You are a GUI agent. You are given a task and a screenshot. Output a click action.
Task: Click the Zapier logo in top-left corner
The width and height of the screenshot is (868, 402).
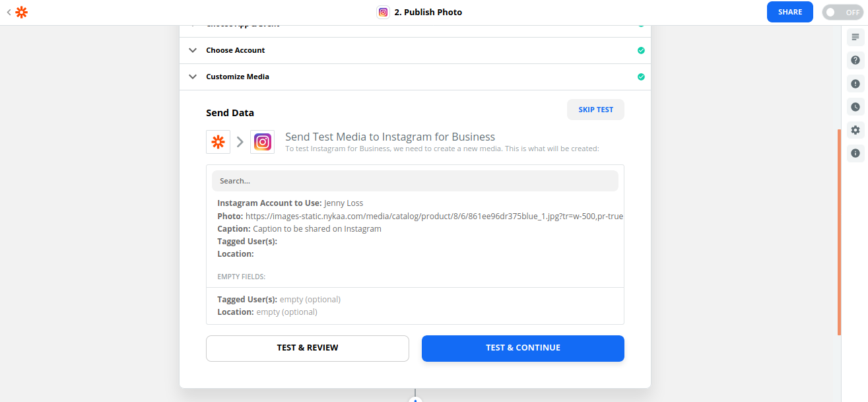pyautogui.click(x=22, y=12)
